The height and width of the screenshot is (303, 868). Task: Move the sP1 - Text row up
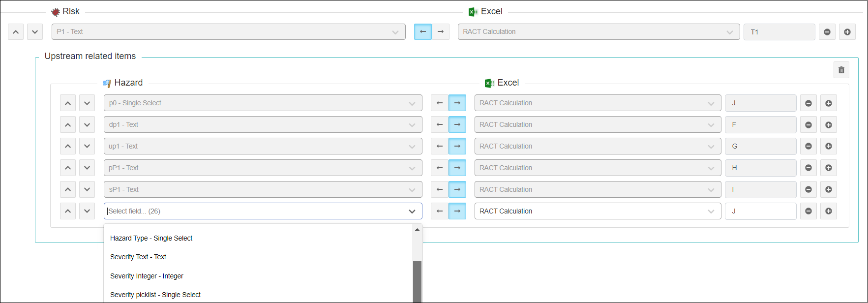68,190
